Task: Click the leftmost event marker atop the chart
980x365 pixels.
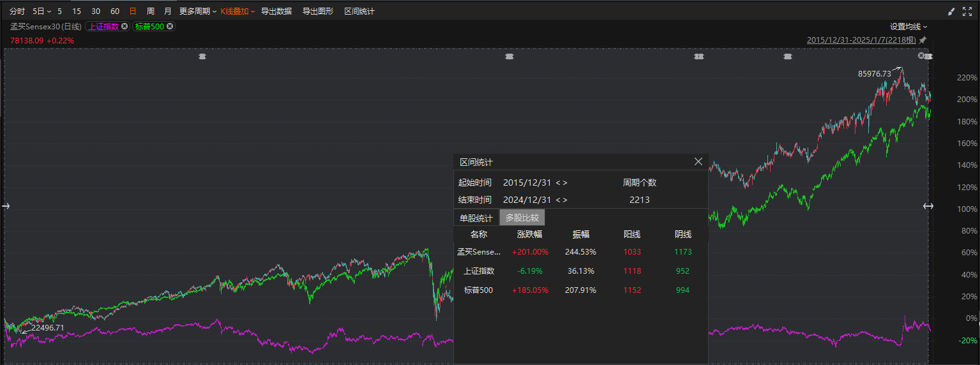Action: pos(202,57)
